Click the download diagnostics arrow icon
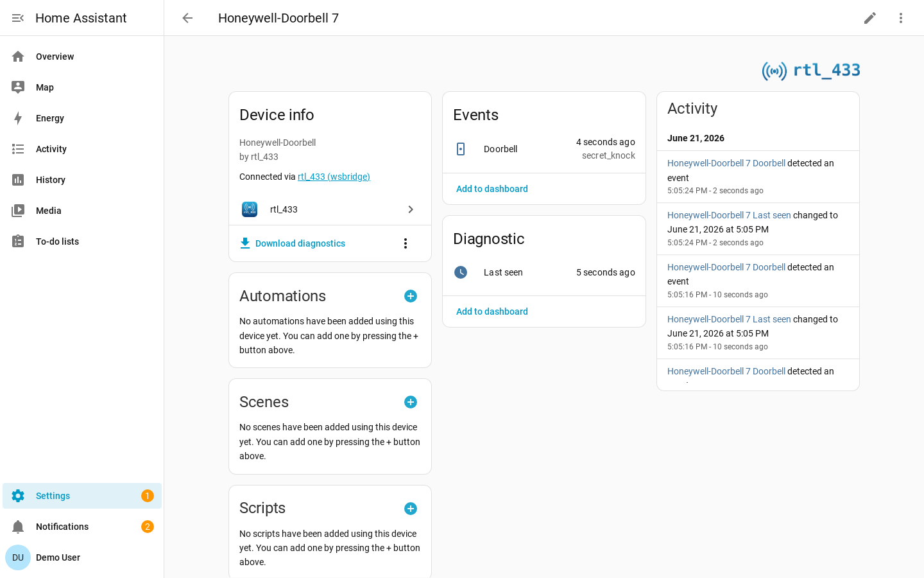 point(245,243)
